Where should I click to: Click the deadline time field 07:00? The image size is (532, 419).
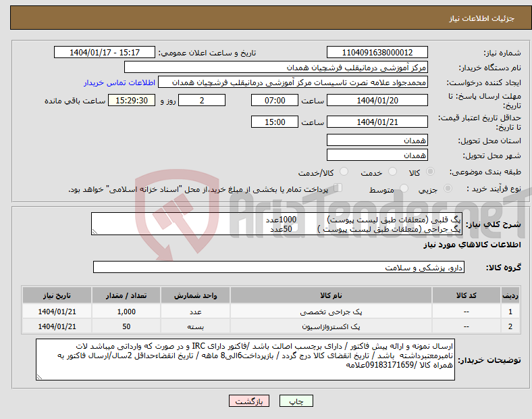point(275,100)
